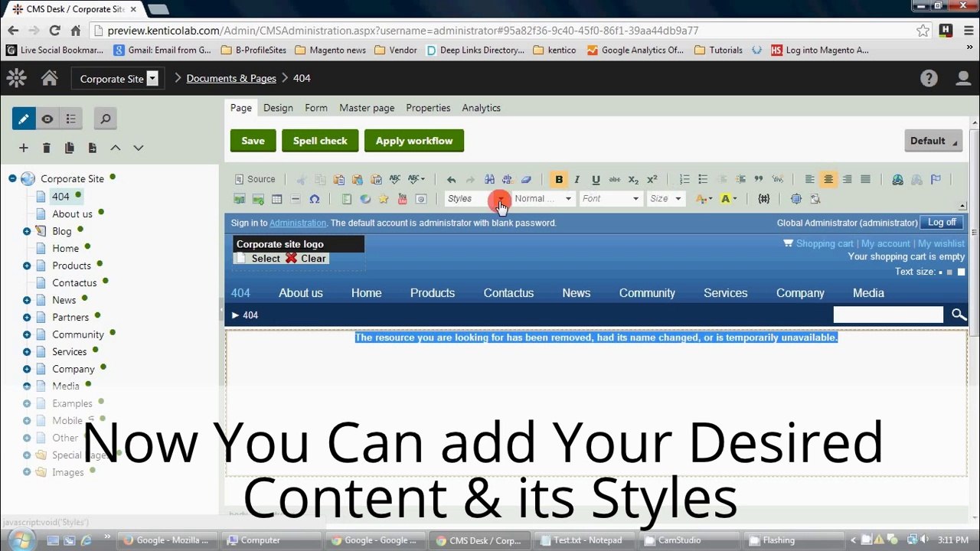Insert numbered list
This screenshot has width=980, height=551.
(684, 179)
